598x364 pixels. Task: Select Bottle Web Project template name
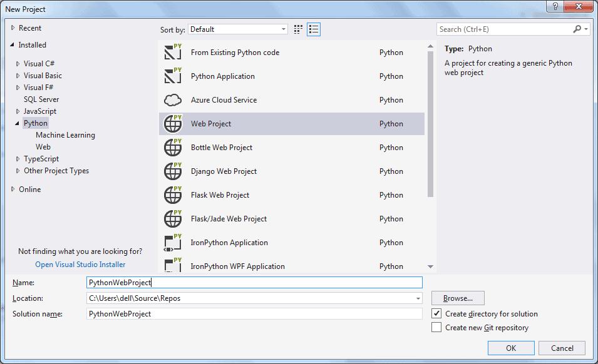tap(222, 148)
